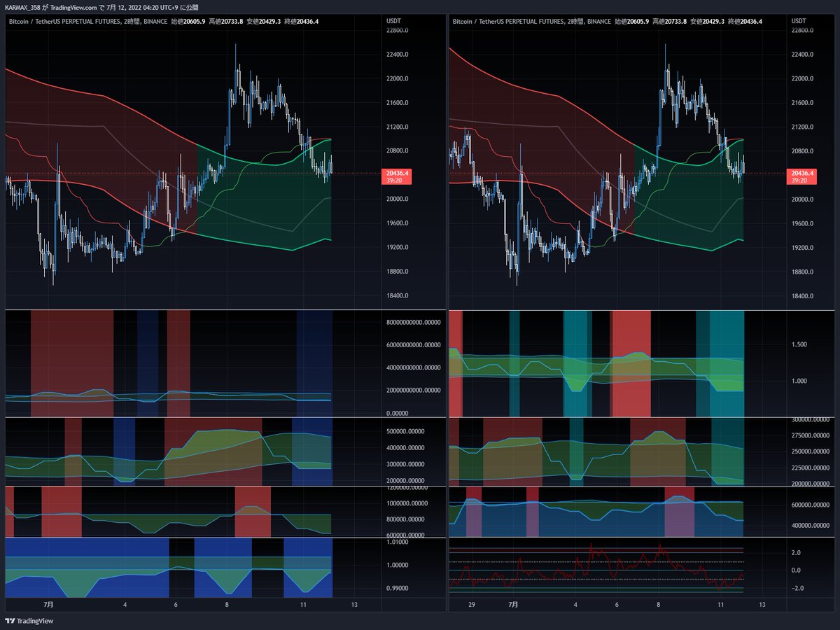Click 21200.0 on left chart price axis

click(x=398, y=127)
